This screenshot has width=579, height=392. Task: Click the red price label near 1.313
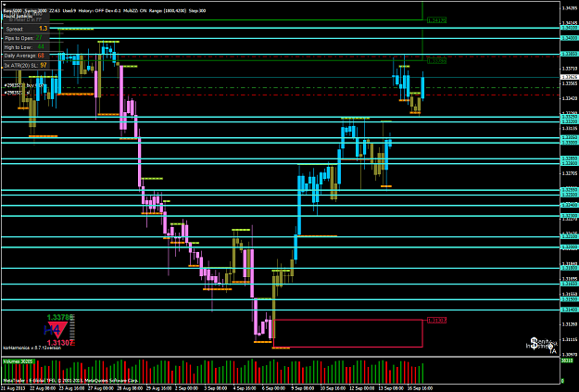(436, 320)
